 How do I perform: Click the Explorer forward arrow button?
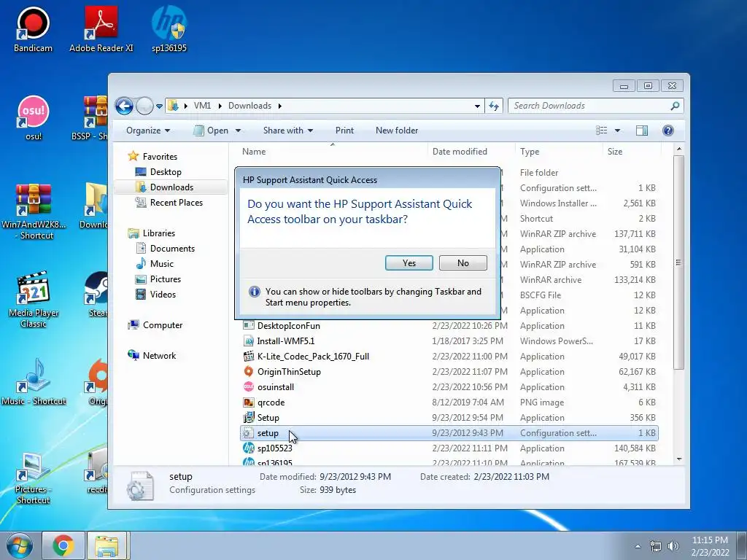tap(144, 106)
